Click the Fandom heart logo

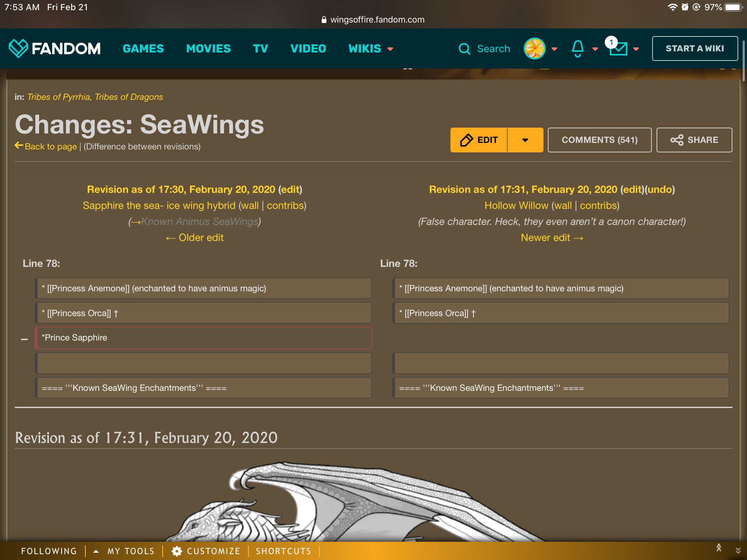coord(18,48)
